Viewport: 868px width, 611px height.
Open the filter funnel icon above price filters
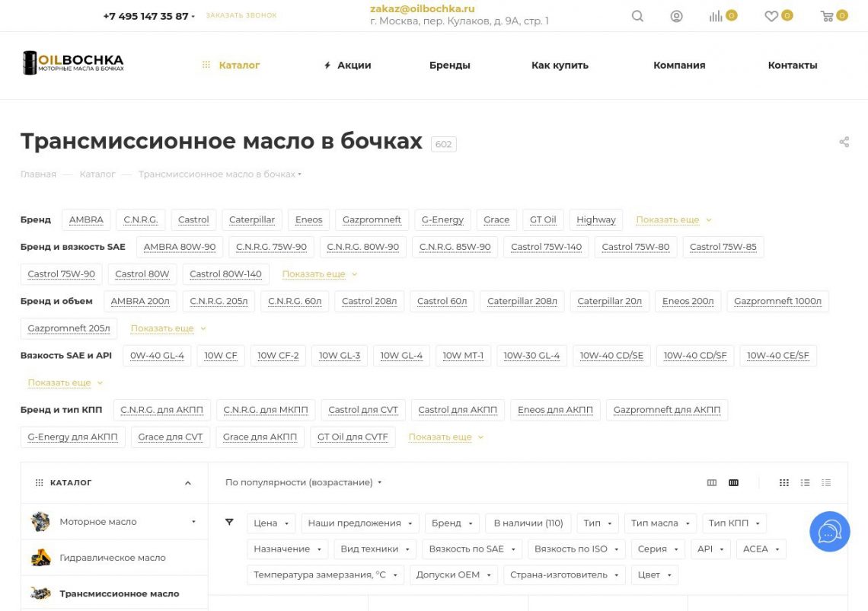tap(229, 522)
